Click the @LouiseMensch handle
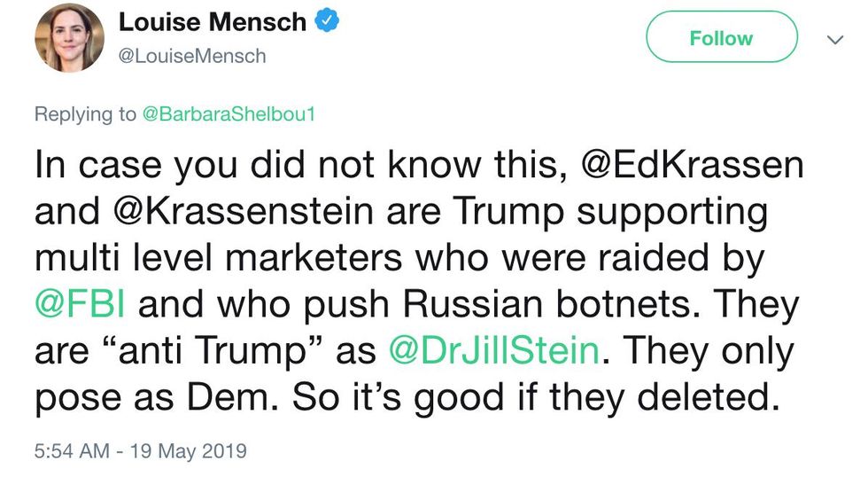This screenshot has width=868, height=477. point(191,55)
